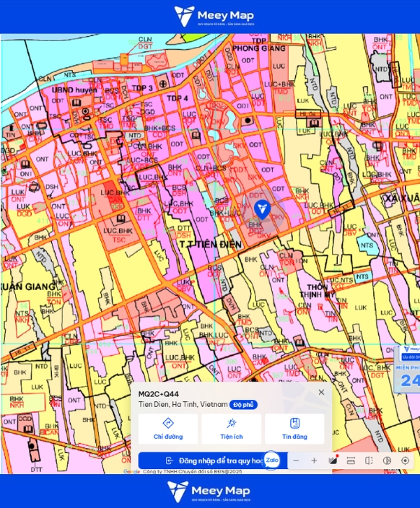Viewport: 420px width, 508px height.
Task: Open the promotional banner at right edge
Action: point(407,369)
